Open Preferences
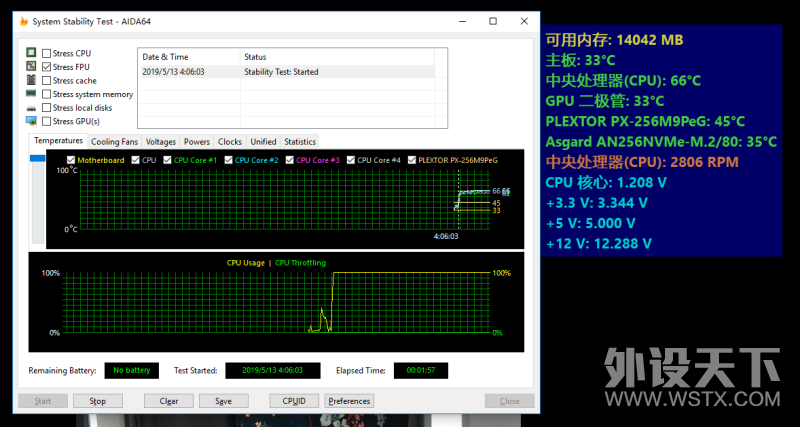 [349, 401]
